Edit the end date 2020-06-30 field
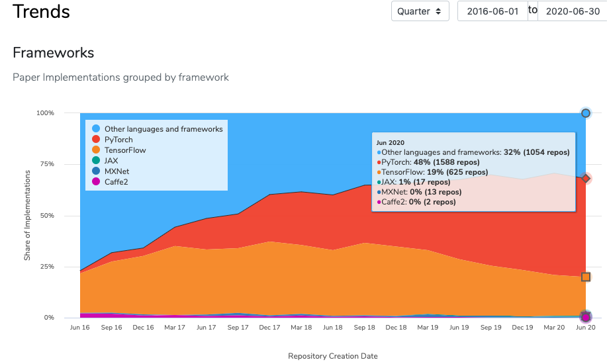This screenshot has width=607, height=364. tap(573, 11)
